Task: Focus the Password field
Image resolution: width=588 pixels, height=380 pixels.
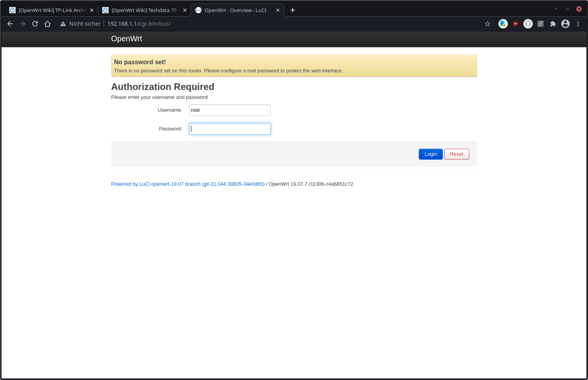Action: tap(230, 129)
